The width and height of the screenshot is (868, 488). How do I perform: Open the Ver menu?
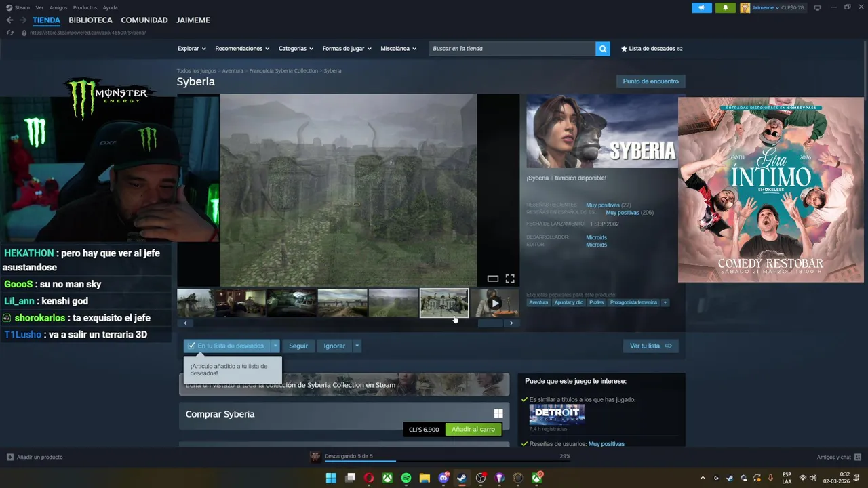[39, 7]
